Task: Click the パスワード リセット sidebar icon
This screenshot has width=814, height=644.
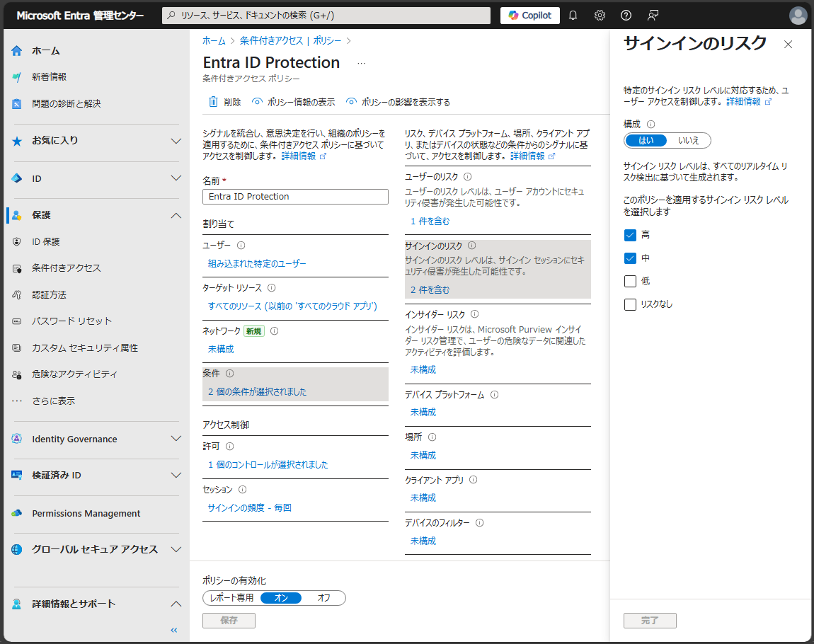Action: click(x=16, y=321)
